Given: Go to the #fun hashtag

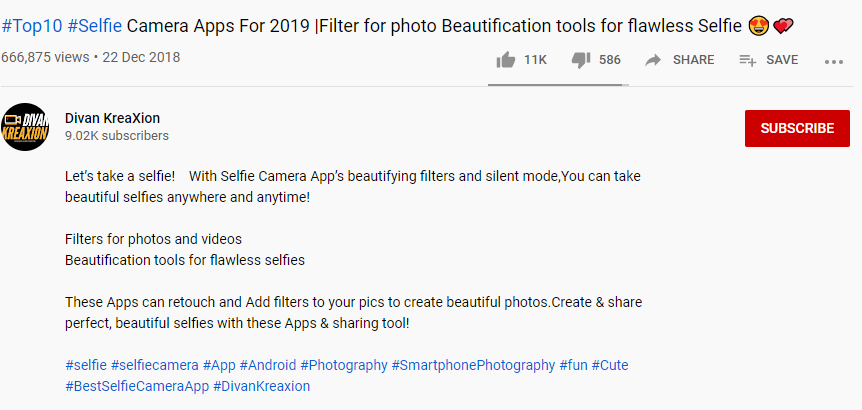Looking at the screenshot, I should point(574,365).
